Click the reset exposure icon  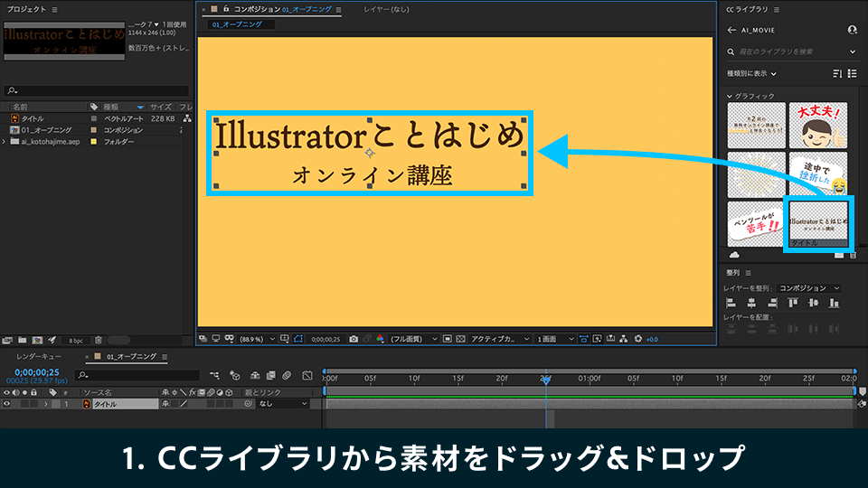637,339
